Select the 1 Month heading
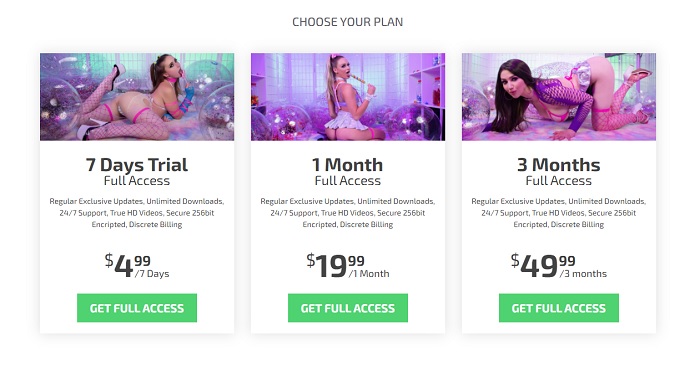The image size is (700, 370). 348,165
